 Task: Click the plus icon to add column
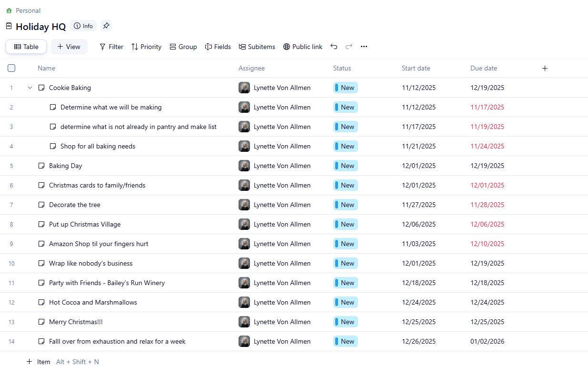[545, 68]
